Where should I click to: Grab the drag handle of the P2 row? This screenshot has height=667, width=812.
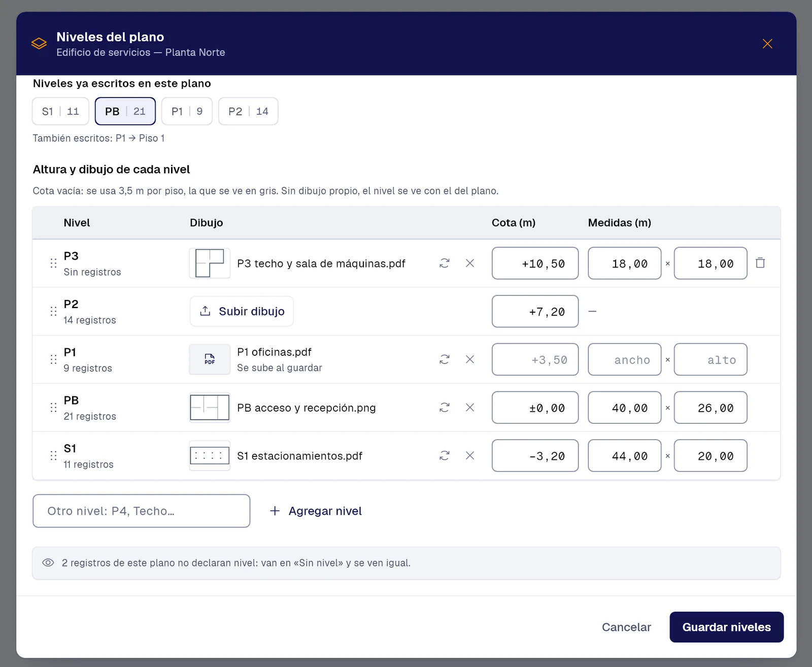point(53,311)
